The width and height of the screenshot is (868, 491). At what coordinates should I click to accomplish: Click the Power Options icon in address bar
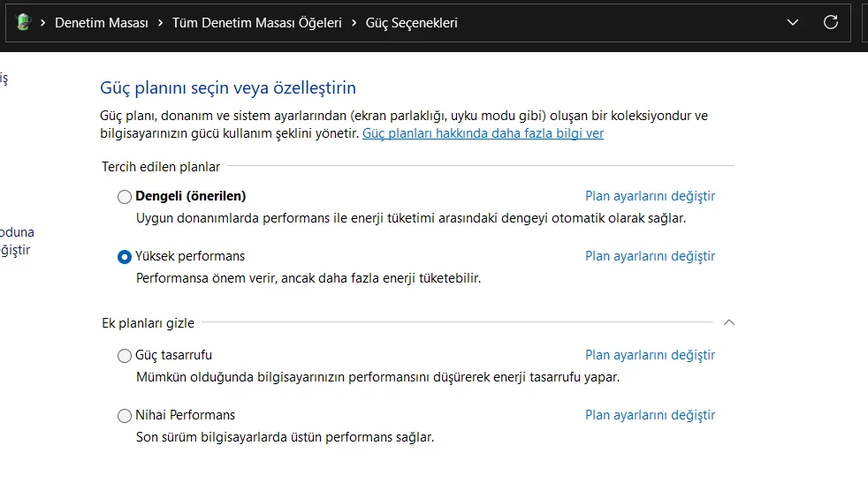click(x=23, y=23)
